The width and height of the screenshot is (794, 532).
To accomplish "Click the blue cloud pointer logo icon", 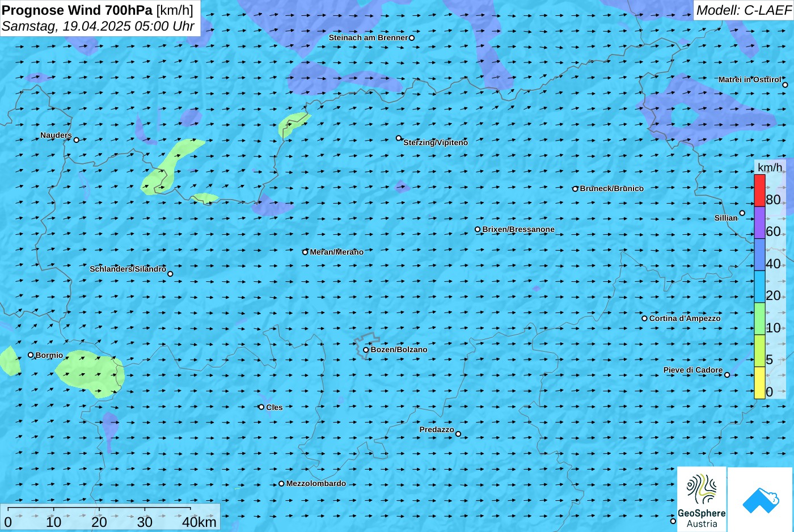I will click(x=761, y=500).
